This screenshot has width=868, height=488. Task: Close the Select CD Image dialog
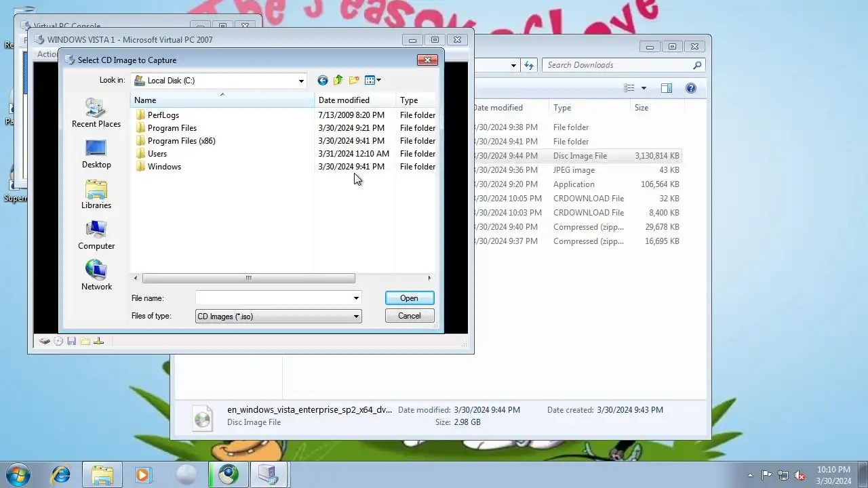pos(427,60)
